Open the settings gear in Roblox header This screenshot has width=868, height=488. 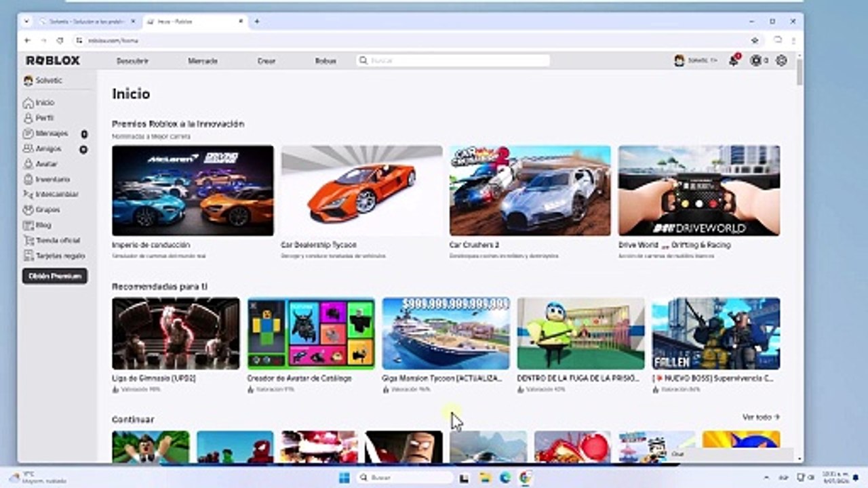pos(781,61)
